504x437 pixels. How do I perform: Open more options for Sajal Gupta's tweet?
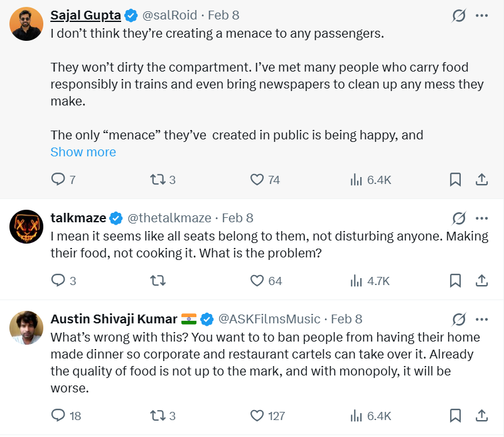(482, 16)
